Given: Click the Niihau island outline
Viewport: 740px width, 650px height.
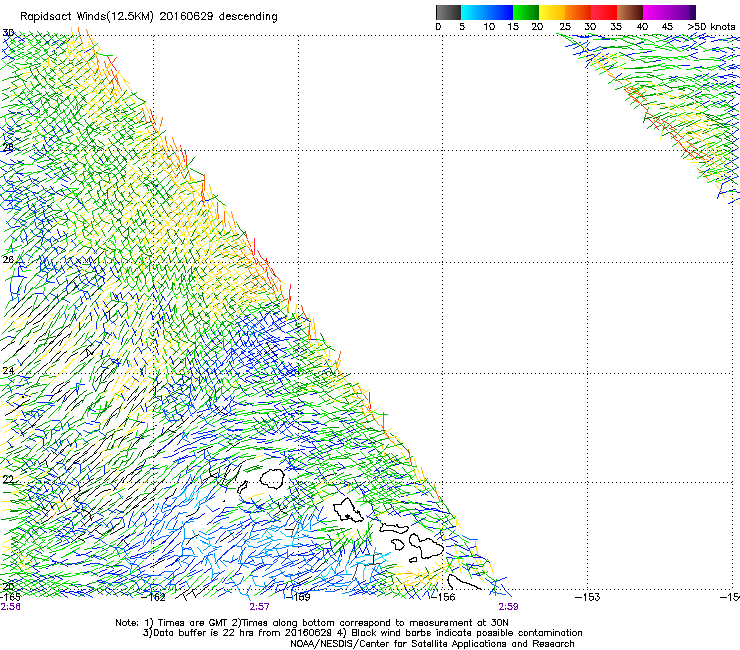Looking at the screenshot, I should click(x=243, y=487).
